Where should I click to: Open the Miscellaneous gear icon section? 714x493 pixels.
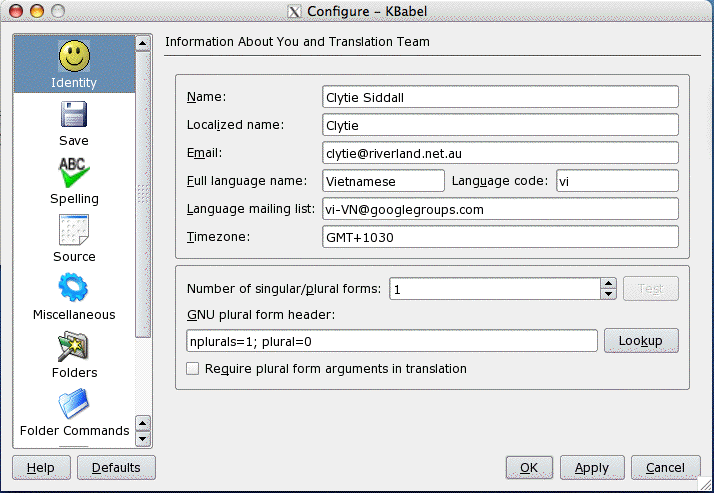point(73,287)
